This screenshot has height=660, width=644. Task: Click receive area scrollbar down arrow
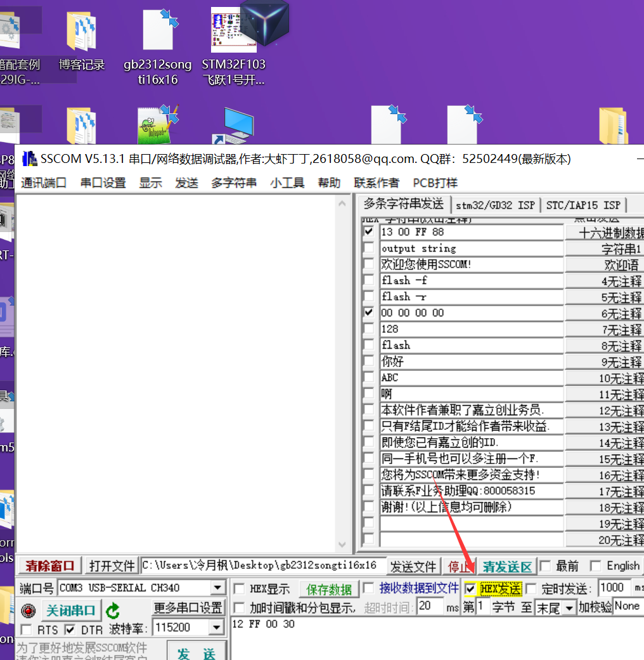[342, 545]
